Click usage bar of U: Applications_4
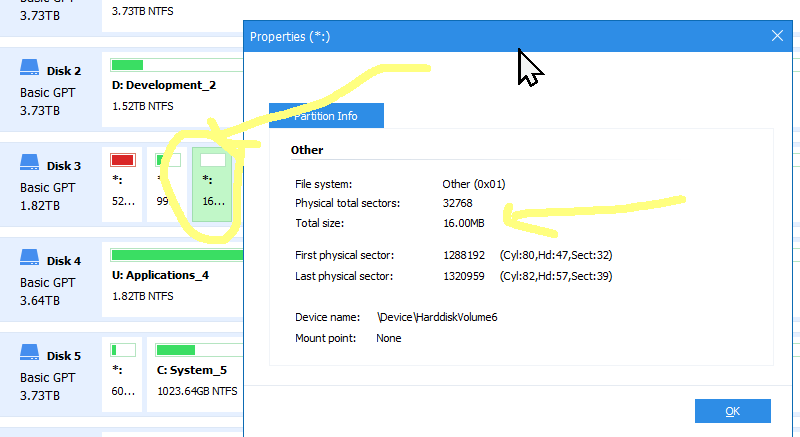Viewport: 800px width, 437px height. (x=177, y=255)
